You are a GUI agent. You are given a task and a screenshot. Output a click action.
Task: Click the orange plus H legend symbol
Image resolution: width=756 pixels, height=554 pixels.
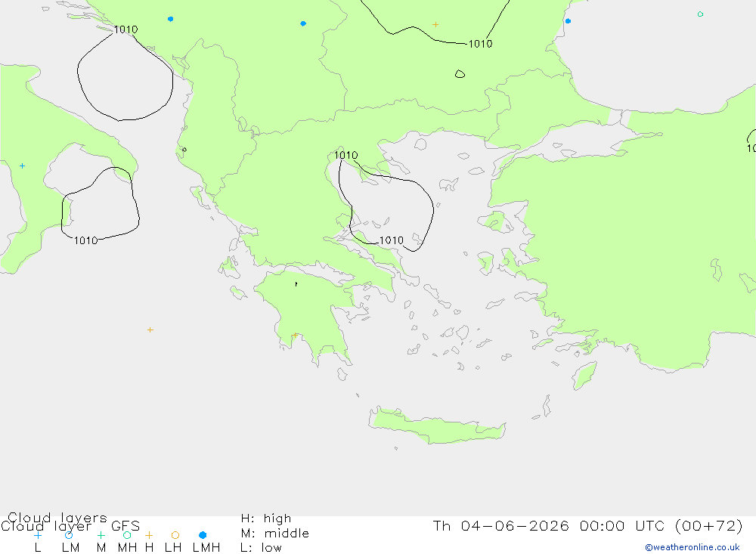point(149,535)
